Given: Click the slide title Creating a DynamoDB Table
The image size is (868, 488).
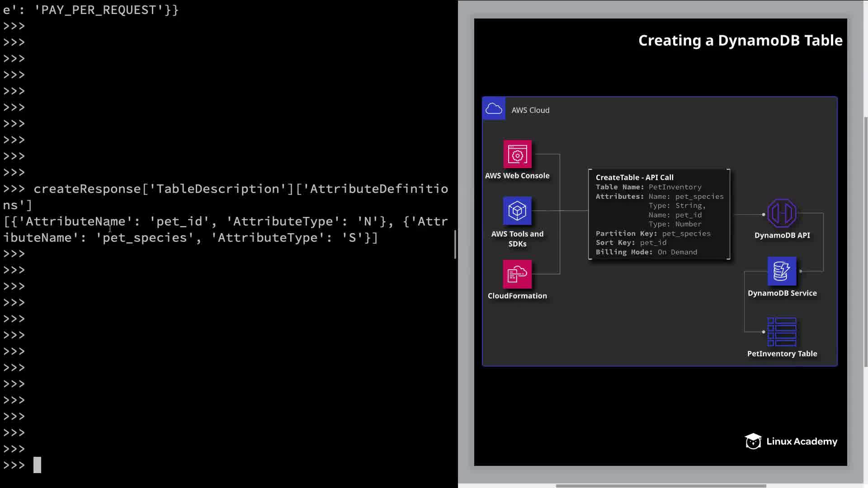Looking at the screenshot, I should [x=740, y=41].
